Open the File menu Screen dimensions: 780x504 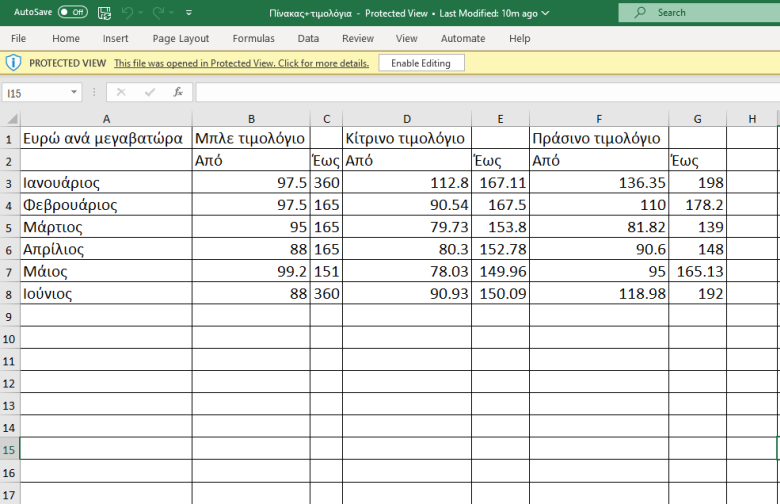(x=18, y=38)
